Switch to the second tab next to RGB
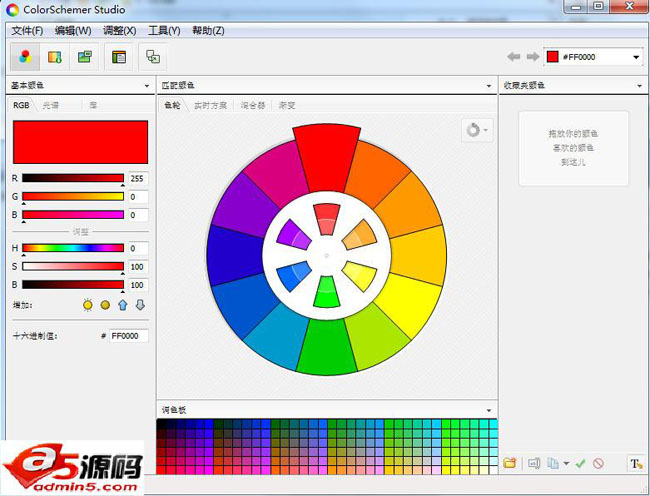Viewport: 650px width, 496px height. point(51,105)
